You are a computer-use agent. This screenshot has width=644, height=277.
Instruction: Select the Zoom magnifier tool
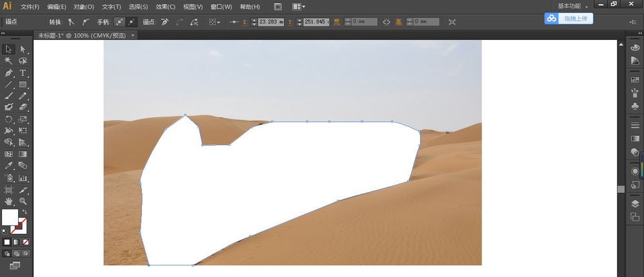[x=23, y=202]
